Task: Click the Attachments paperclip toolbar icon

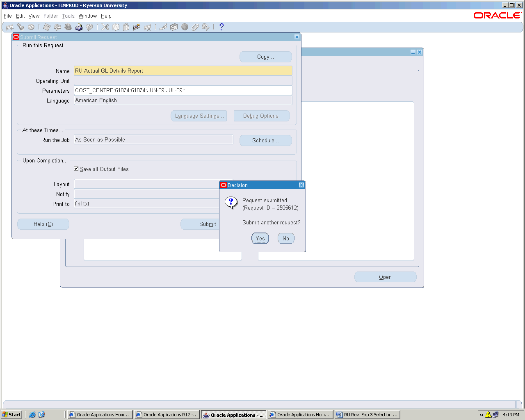Action: (x=195, y=27)
